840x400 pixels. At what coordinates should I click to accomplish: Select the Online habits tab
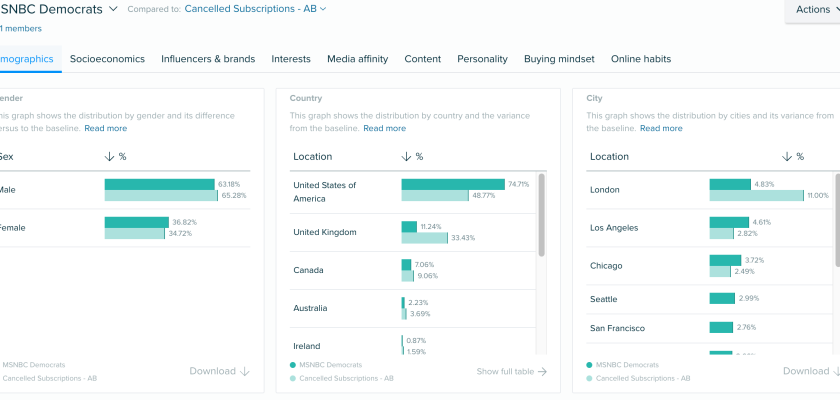641,59
